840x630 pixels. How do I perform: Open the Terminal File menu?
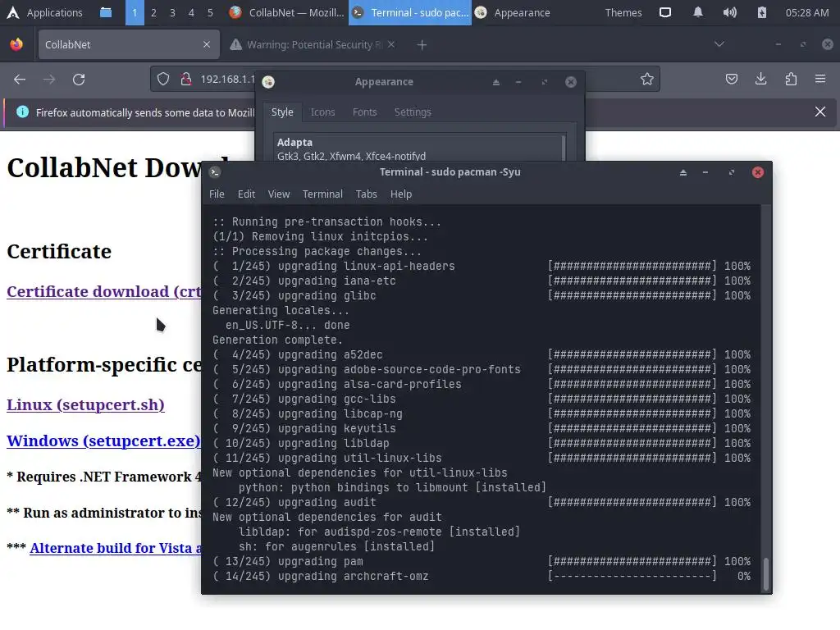pos(217,194)
